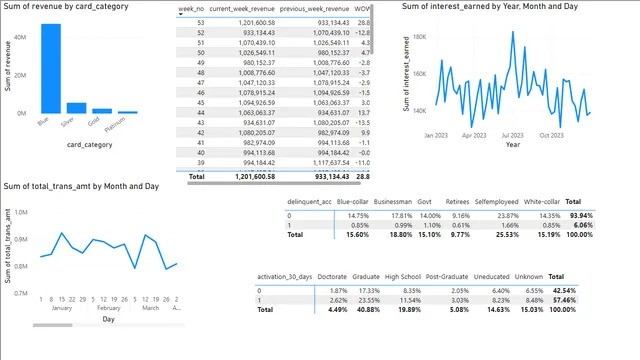Click the table's horizontal scrollbar thumb
640x360 pixels.
(x=274, y=183)
